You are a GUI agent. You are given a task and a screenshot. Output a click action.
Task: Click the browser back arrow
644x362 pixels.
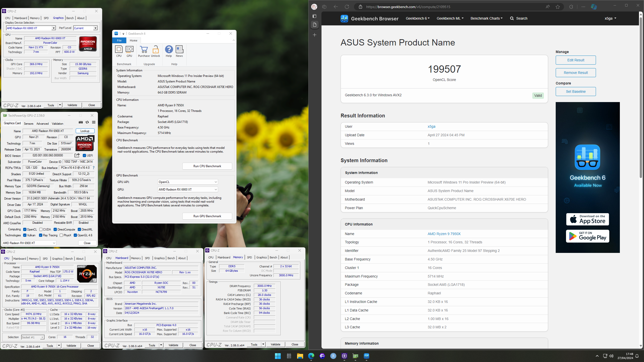tap(336, 7)
